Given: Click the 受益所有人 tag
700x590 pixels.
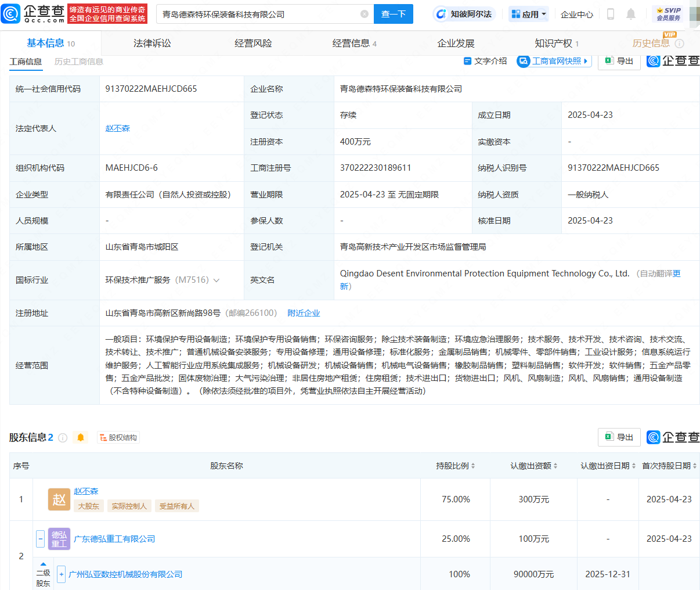Looking at the screenshot, I should click(177, 506).
